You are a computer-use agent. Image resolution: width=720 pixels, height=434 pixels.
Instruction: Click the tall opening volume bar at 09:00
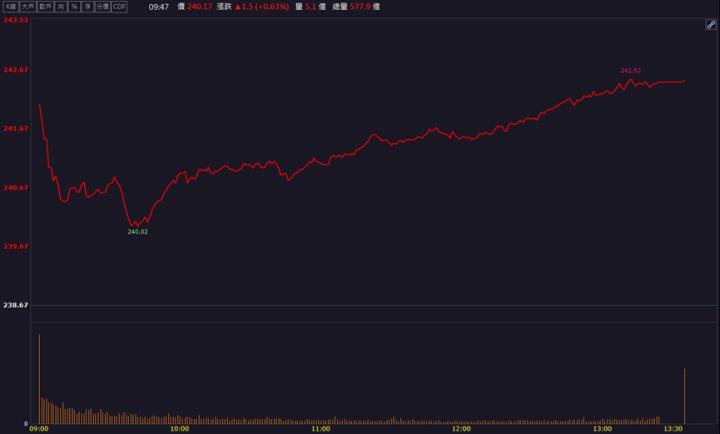pyautogui.click(x=39, y=380)
